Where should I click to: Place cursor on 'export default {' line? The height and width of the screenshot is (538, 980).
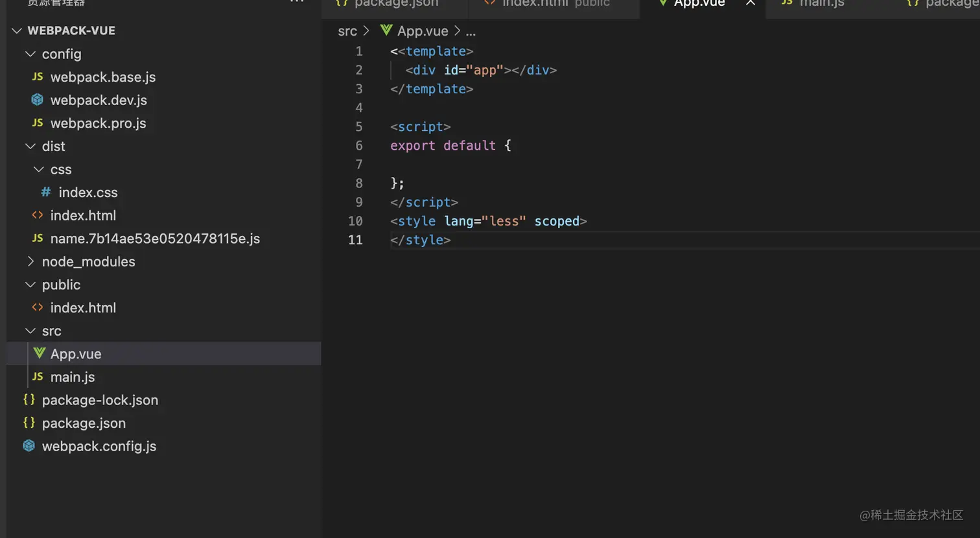coord(450,146)
